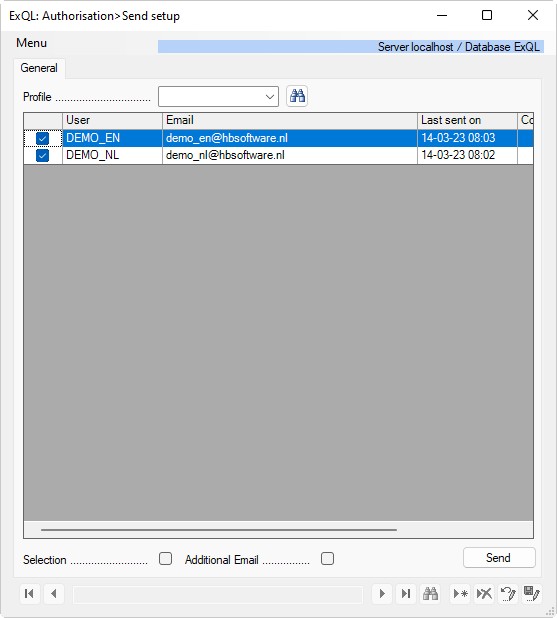Go to next record arrow

point(382,594)
